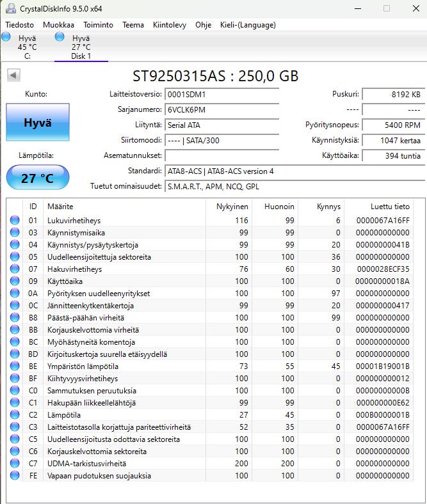Click the Luettu tieto column header

tap(390, 207)
